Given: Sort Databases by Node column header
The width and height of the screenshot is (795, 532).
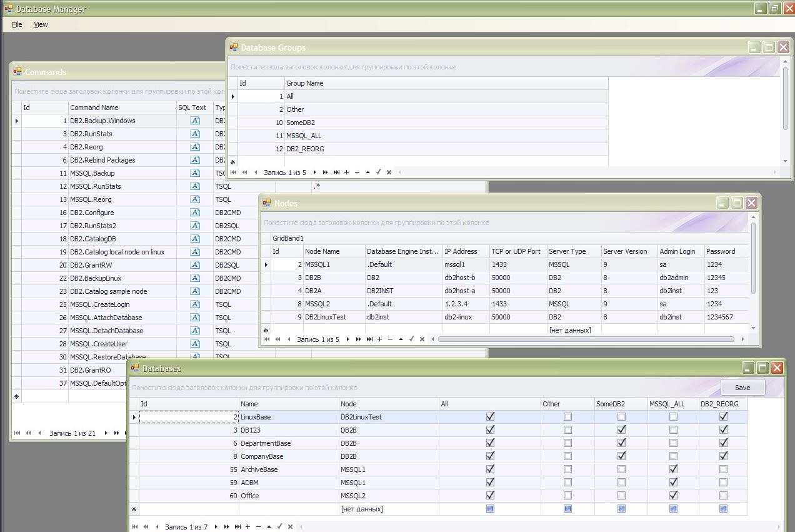Looking at the screenshot, I should [389, 404].
